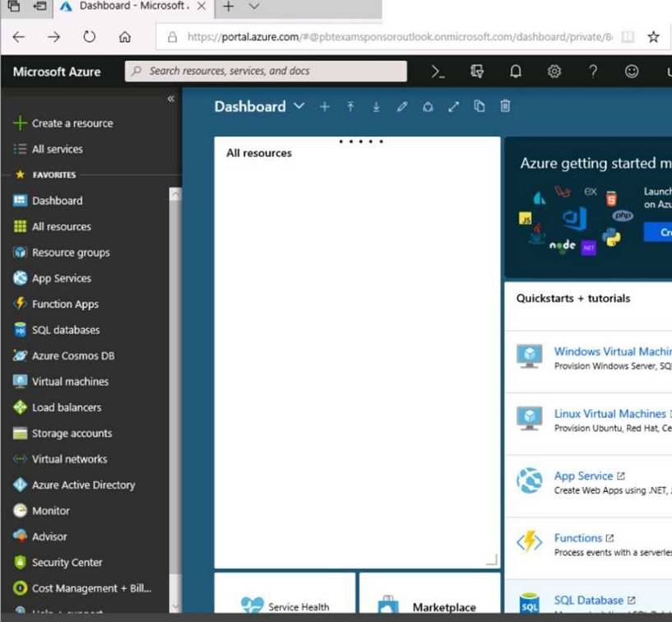Select Dashboard in favorites
This screenshot has width=672, height=622.
(x=48, y=201)
